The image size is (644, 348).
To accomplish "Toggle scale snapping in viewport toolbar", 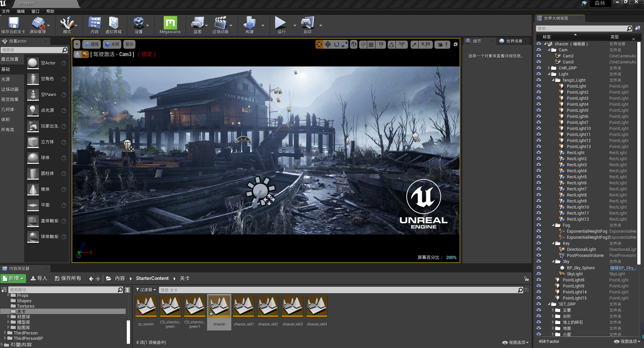I will pos(415,44).
